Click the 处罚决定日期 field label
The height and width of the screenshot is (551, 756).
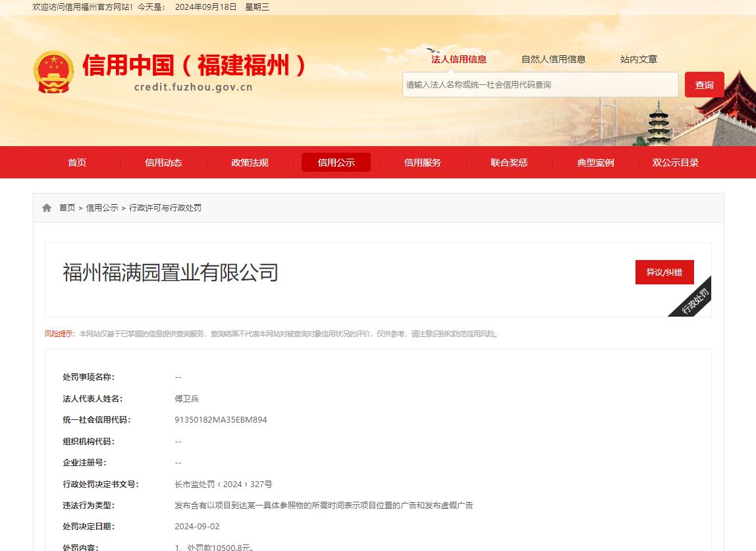pos(89,527)
